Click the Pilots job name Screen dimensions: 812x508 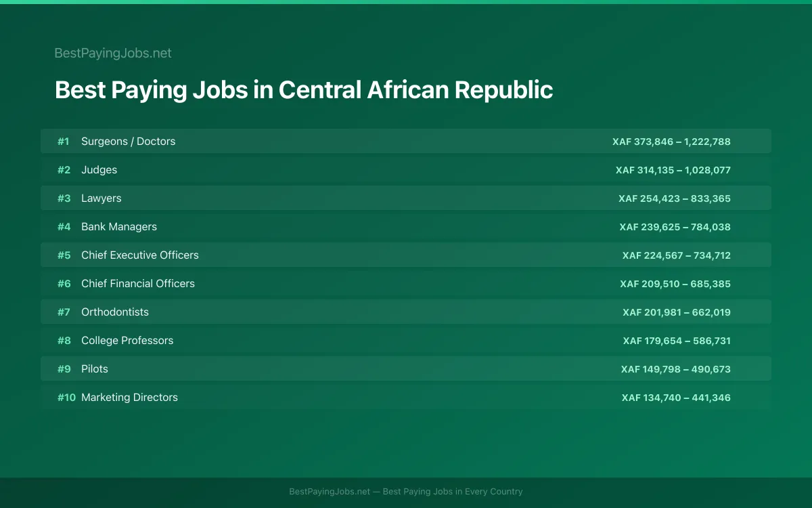click(95, 369)
